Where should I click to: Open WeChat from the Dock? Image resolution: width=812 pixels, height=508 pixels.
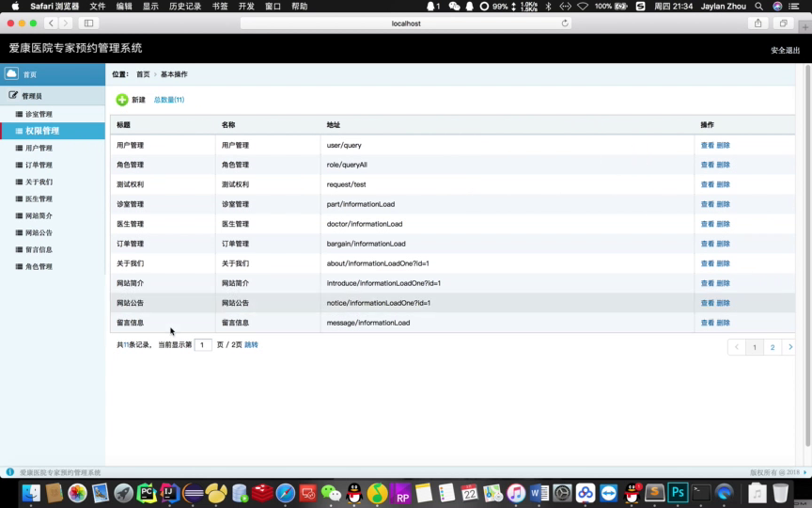pos(331,492)
